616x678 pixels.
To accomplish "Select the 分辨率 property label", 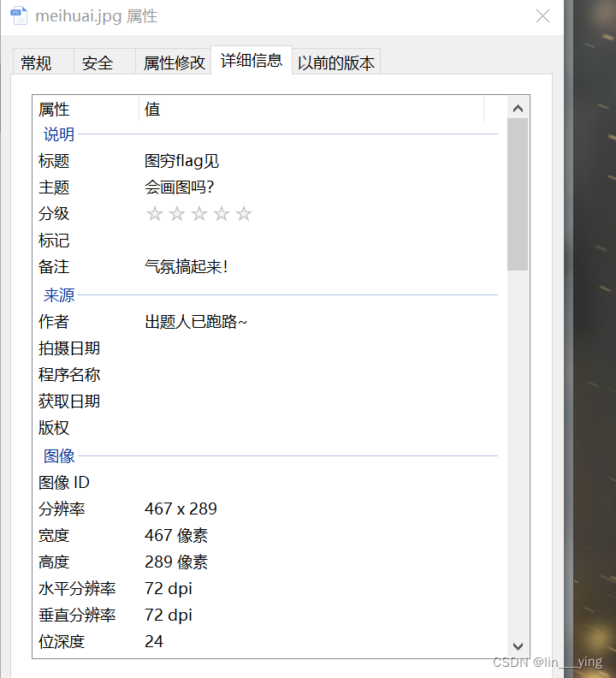I will point(62,509).
